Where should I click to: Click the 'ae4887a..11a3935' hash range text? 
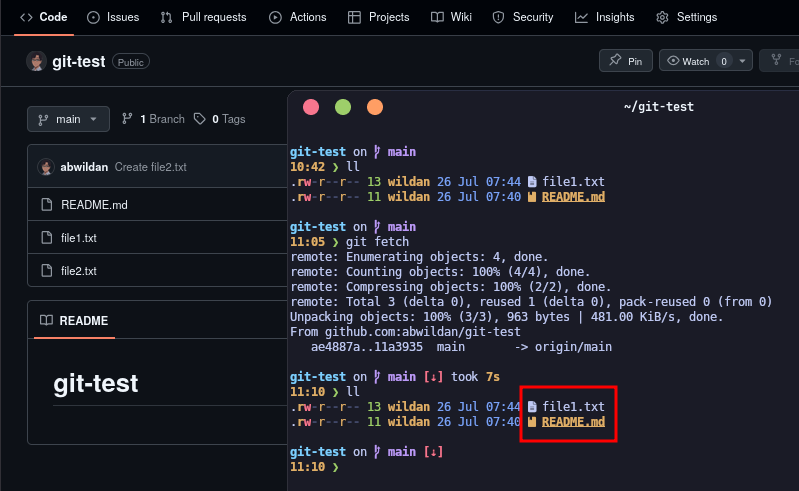click(367, 347)
